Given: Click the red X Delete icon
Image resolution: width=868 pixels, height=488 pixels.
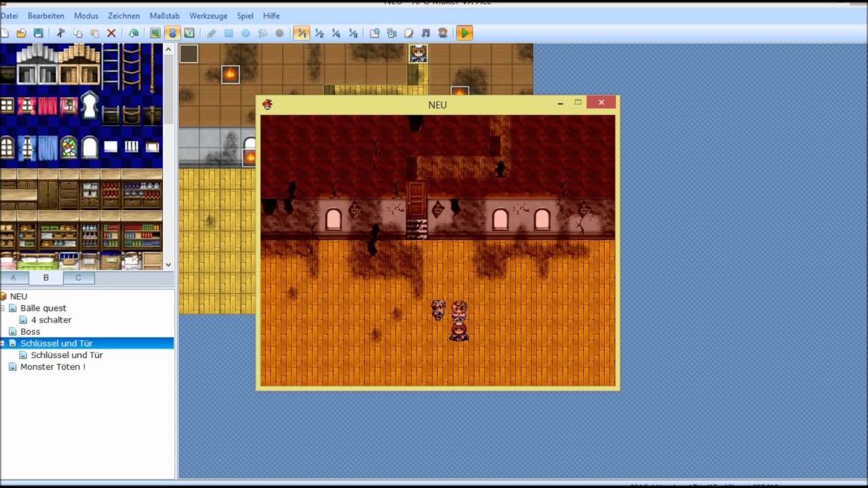Looking at the screenshot, I should pos(111,33).
